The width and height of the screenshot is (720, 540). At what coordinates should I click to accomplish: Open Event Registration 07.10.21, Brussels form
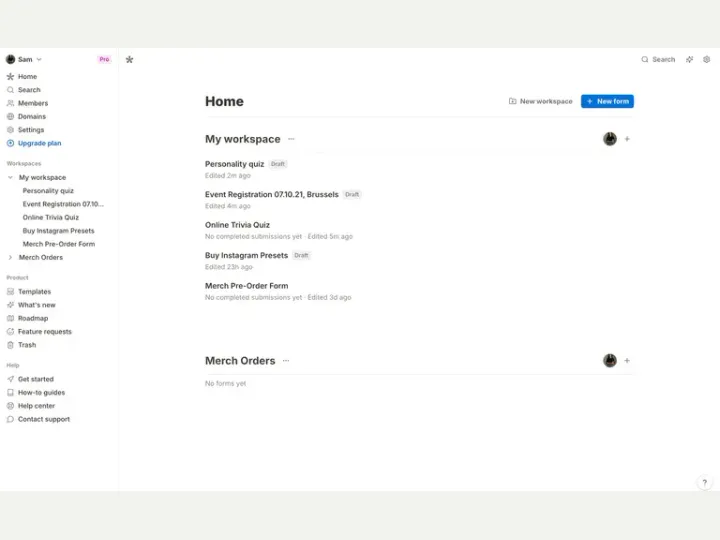(x=271, y=194)
